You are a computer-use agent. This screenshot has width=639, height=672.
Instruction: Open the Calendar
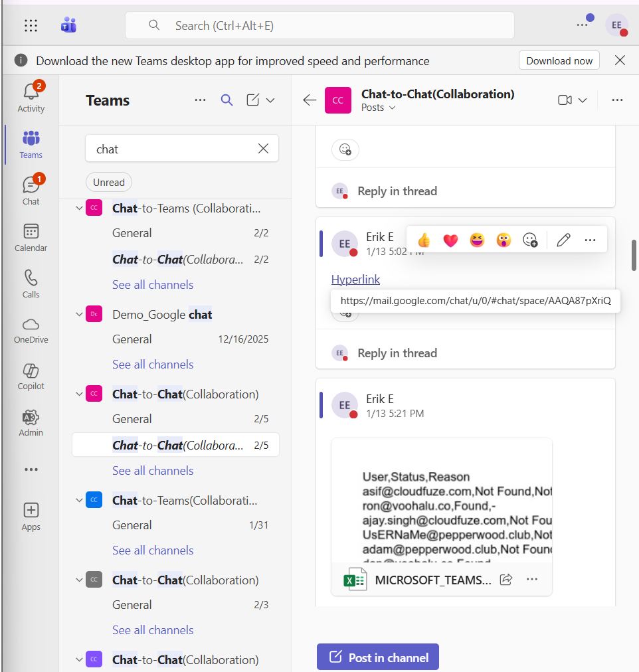click(x=31, y=237)
